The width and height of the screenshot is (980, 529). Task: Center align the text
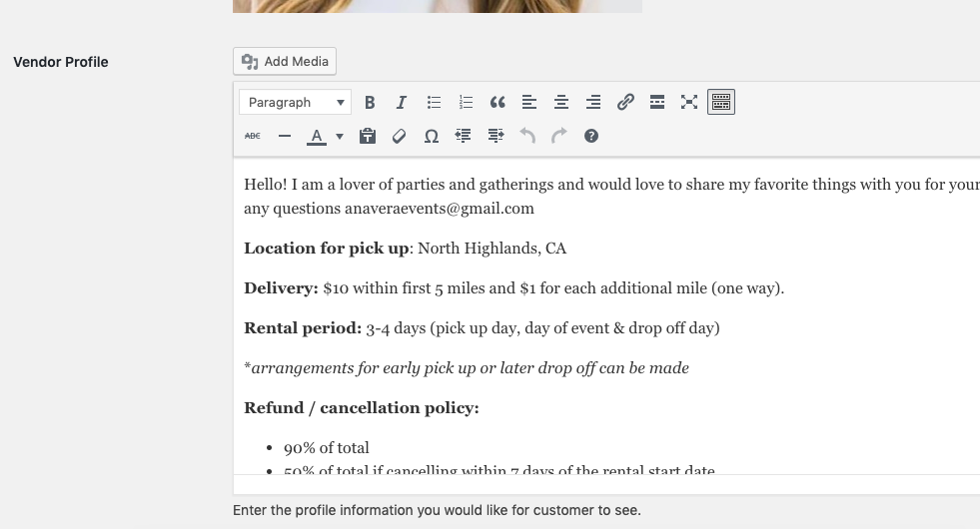(x=561, y=102)
